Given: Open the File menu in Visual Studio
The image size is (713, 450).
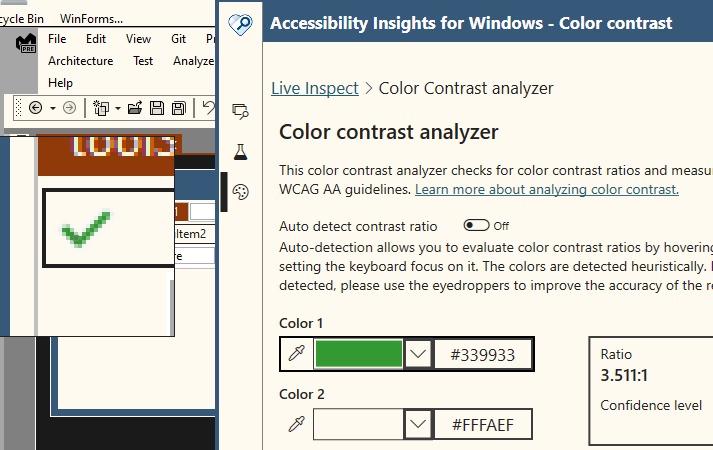Looking at the screenshot, I should [57, 39].
